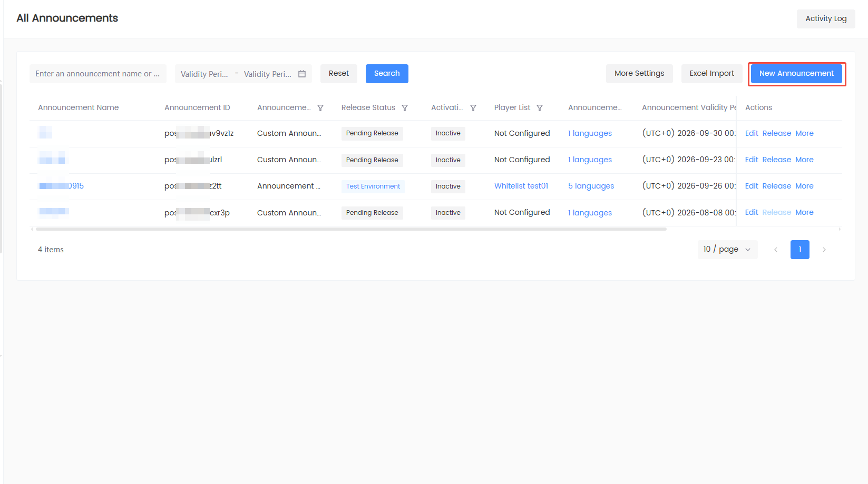Open More for announcement ending v9vzlz
Screen dimensions: 868x484
click(x=804, y=133)
